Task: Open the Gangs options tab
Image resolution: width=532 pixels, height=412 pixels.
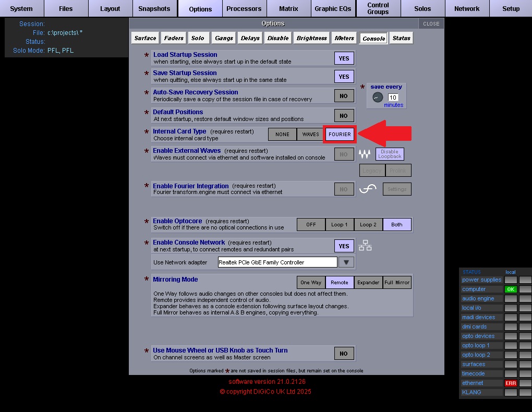Action: point(224,38)
